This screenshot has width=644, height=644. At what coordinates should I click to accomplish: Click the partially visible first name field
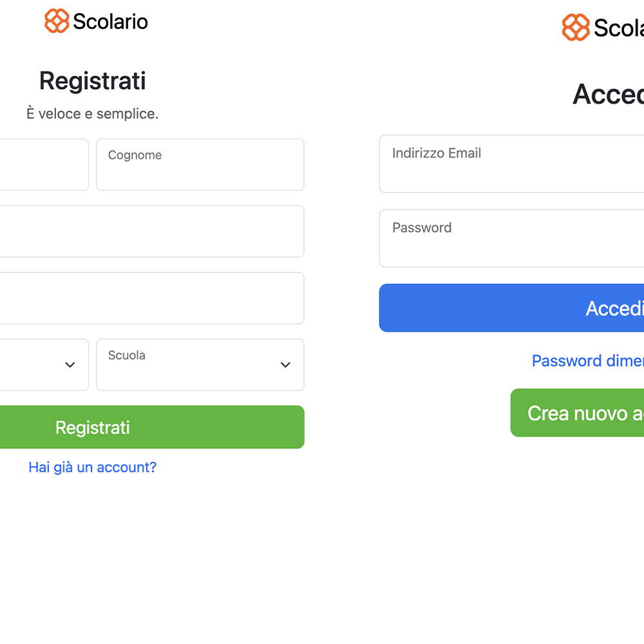(x=44, y=164)
